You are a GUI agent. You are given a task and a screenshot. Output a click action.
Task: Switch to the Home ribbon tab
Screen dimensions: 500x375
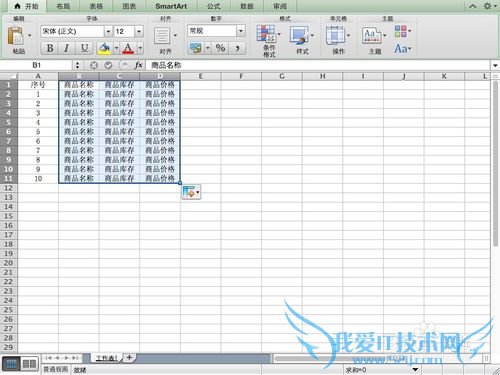point(27,6)
